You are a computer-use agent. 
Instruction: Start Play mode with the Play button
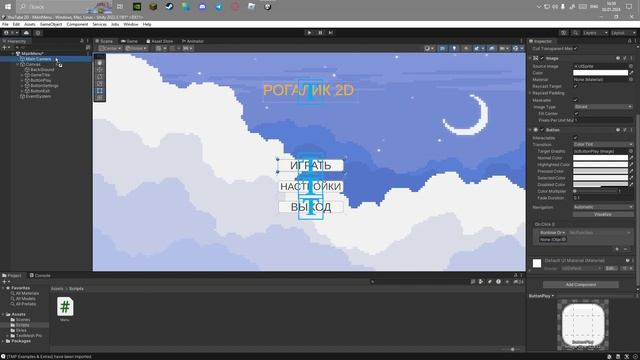[309, 33]
